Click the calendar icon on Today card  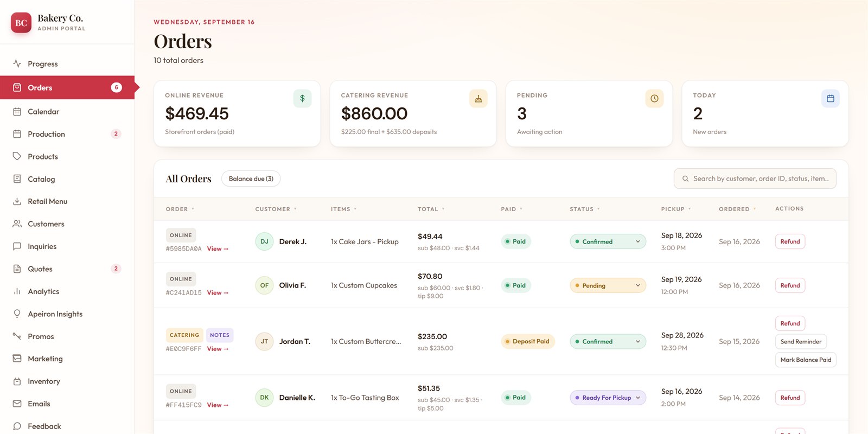[831, 98]
